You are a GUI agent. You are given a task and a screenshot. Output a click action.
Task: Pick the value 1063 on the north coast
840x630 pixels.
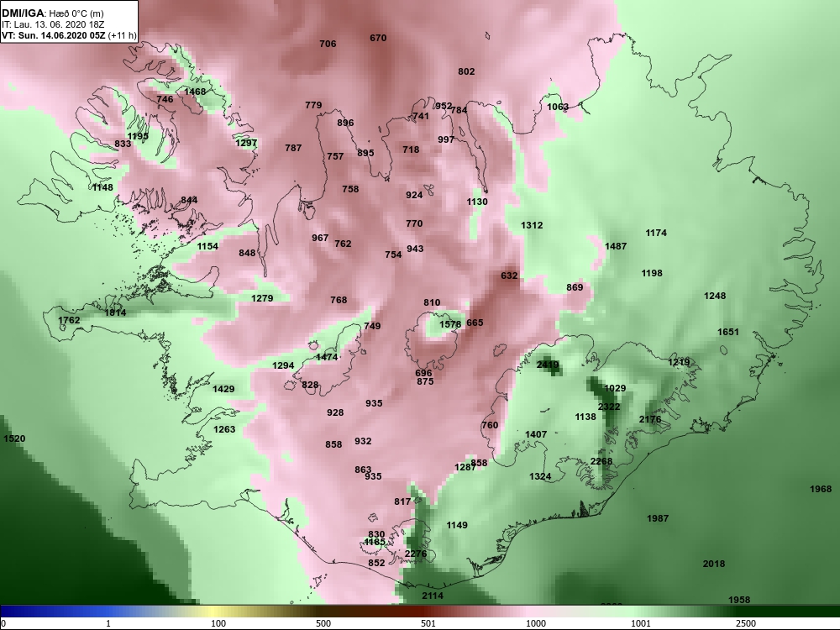pyautogui.click(x=558, y=108)
